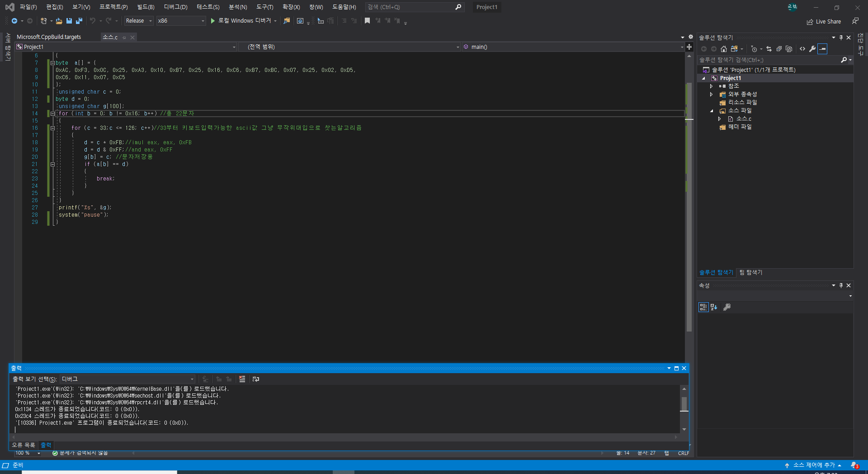Show categorized properties view

coord(703,307)
